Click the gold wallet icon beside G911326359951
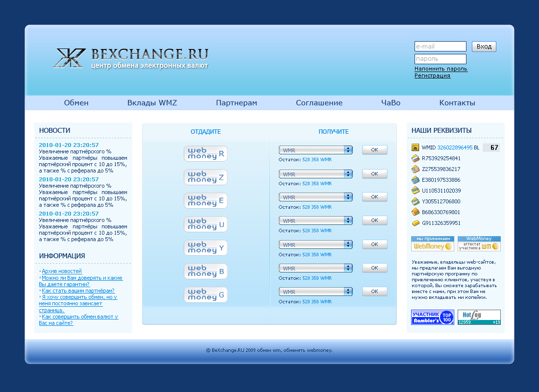 tap(414, 223)
